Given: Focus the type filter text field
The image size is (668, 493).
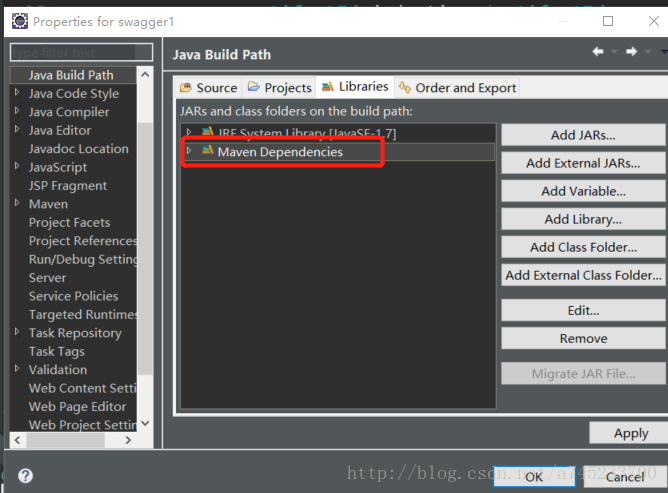Looking at the screenshot, I should coord(81,52).
